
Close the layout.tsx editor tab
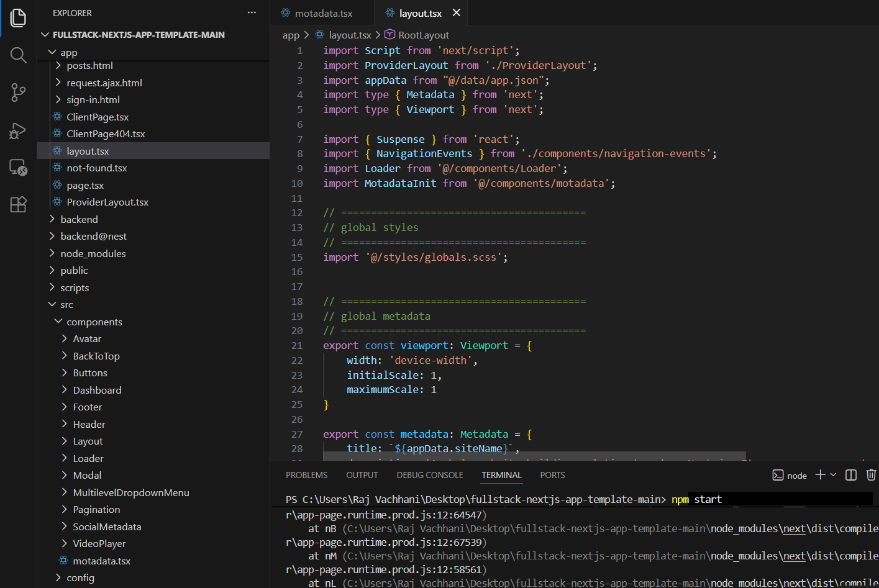tap(457, 12)
